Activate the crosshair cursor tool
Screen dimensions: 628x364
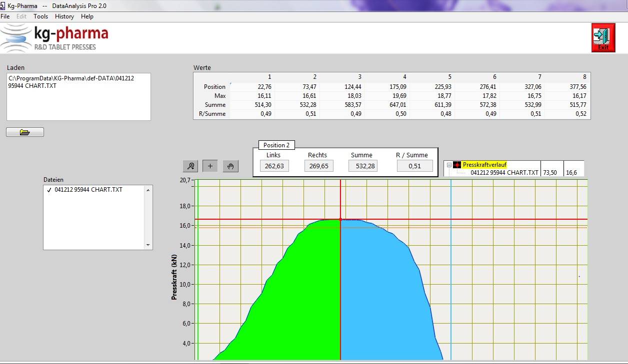click(210, 166)
